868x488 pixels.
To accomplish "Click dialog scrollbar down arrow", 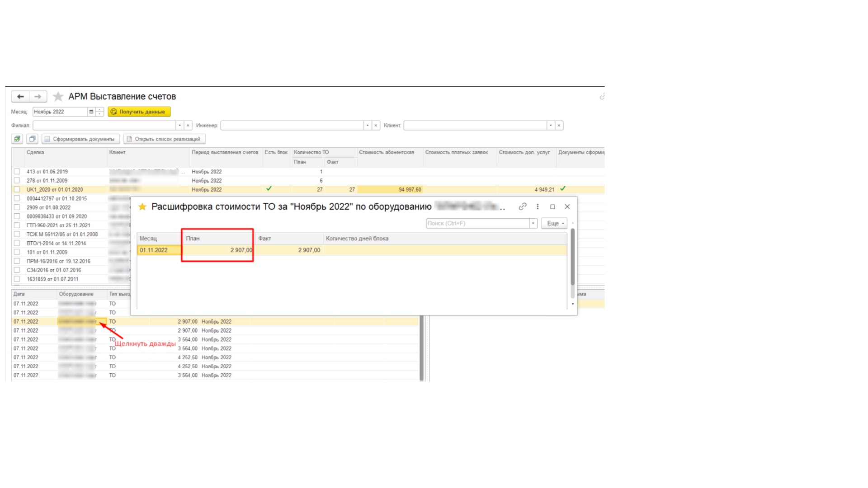I will 573,304.
